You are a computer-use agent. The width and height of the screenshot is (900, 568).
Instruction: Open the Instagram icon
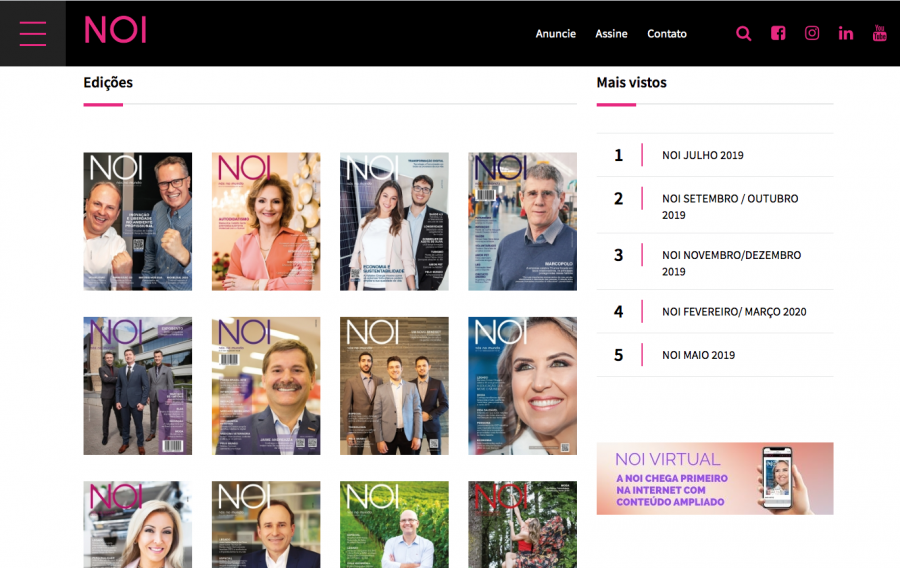click(812, 33)
